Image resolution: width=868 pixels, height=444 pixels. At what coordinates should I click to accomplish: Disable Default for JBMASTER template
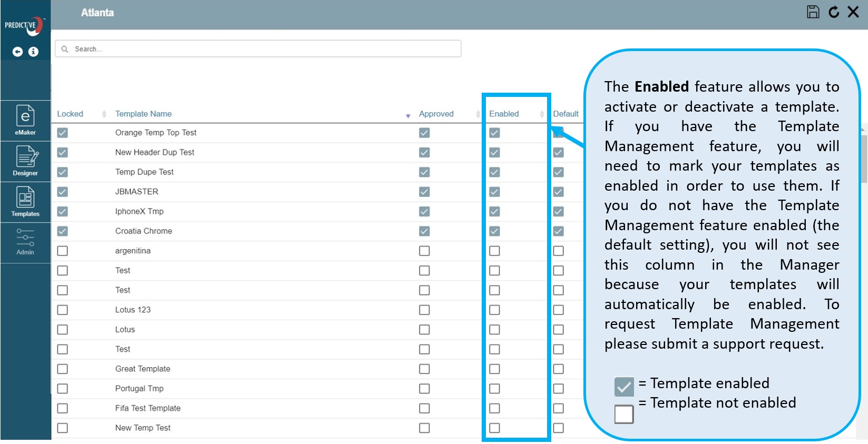click(x=559, y=192)
